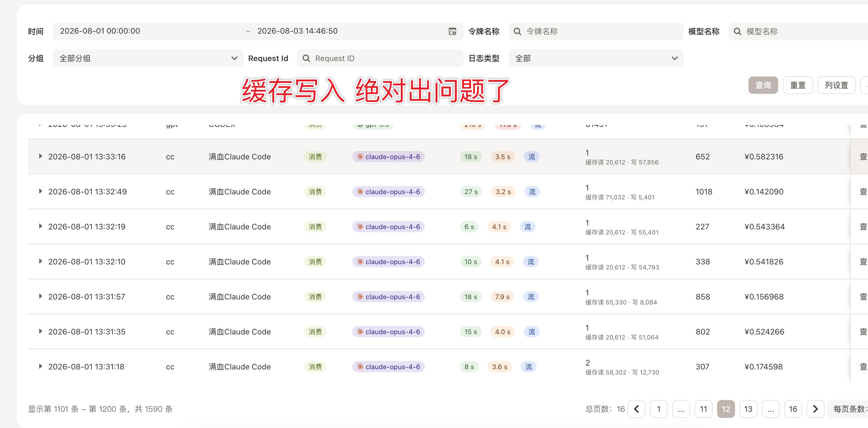Focus the 令牌名称 search input

pyautogui.click(x=596, y=31)
